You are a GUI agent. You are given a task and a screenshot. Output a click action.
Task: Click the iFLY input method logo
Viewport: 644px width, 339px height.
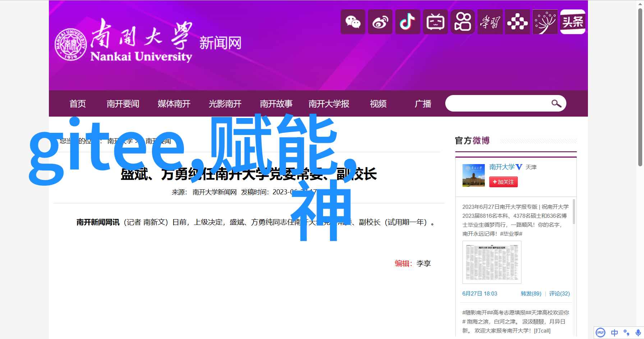[601, 333]
